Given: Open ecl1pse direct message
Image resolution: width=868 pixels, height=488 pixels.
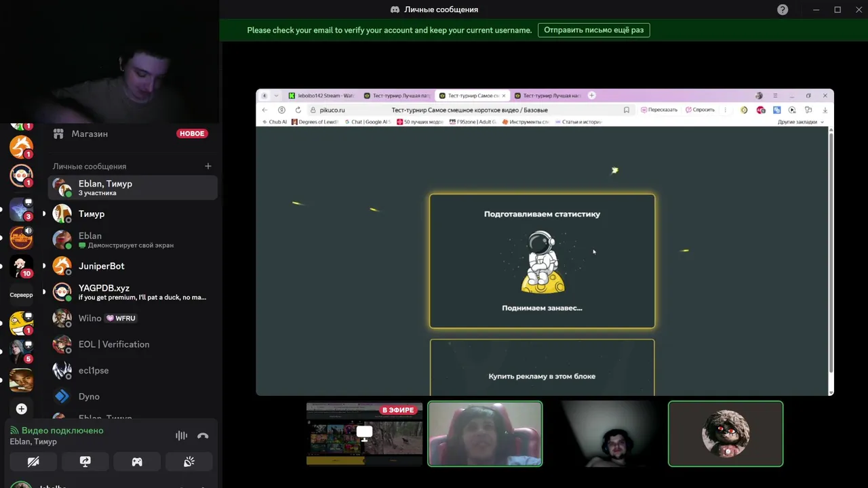Looking at the screenshot, I should (x=132, y=370).
